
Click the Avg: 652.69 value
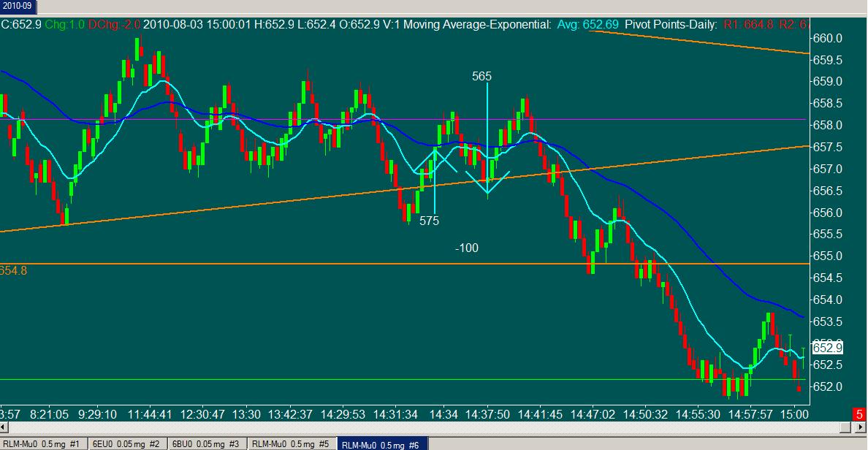coord(588,24)
